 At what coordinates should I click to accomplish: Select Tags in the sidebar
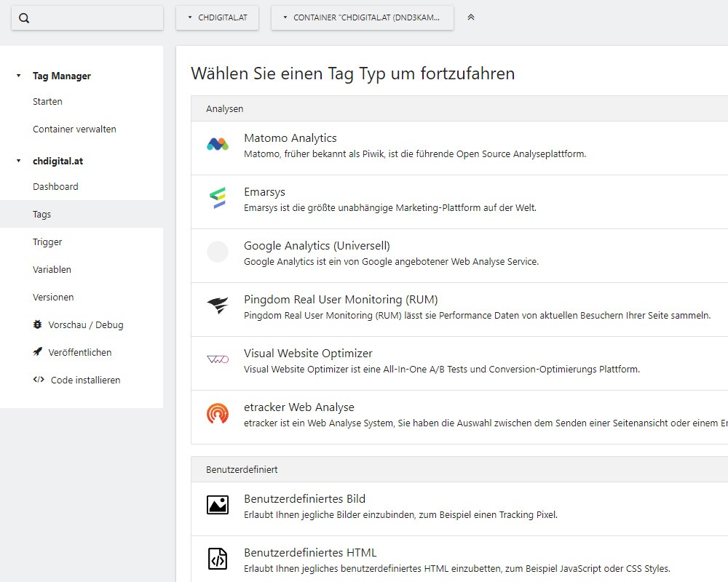pos(82,214)
